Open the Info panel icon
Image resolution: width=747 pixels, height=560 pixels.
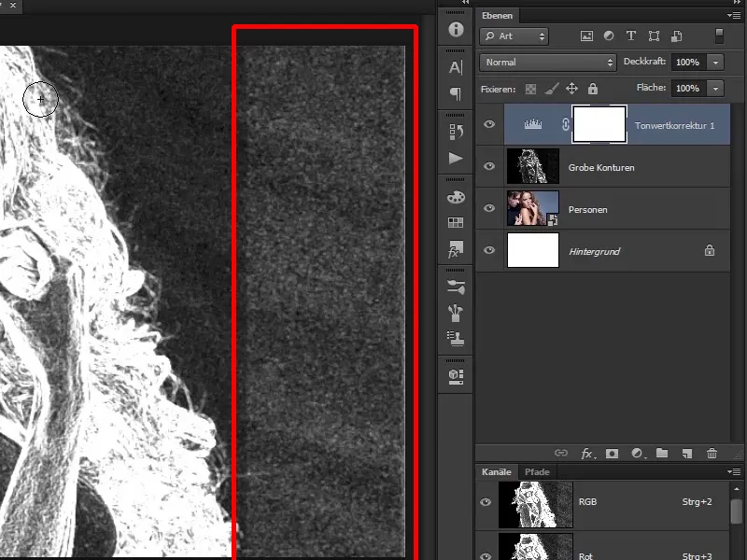tap(456, 30)
